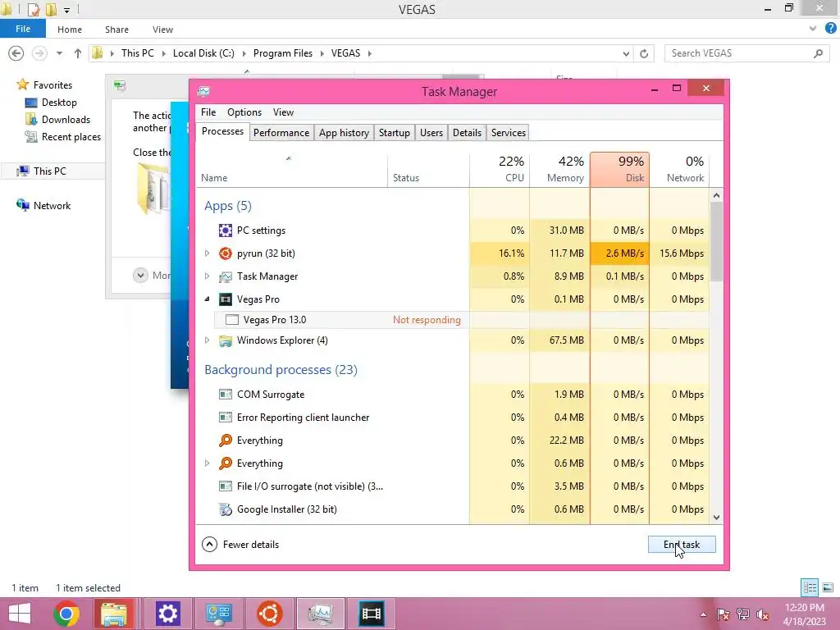Screen dimensions: 840x630
Task: Click the COM Surrogate process icon
Action: coord(226,395)
